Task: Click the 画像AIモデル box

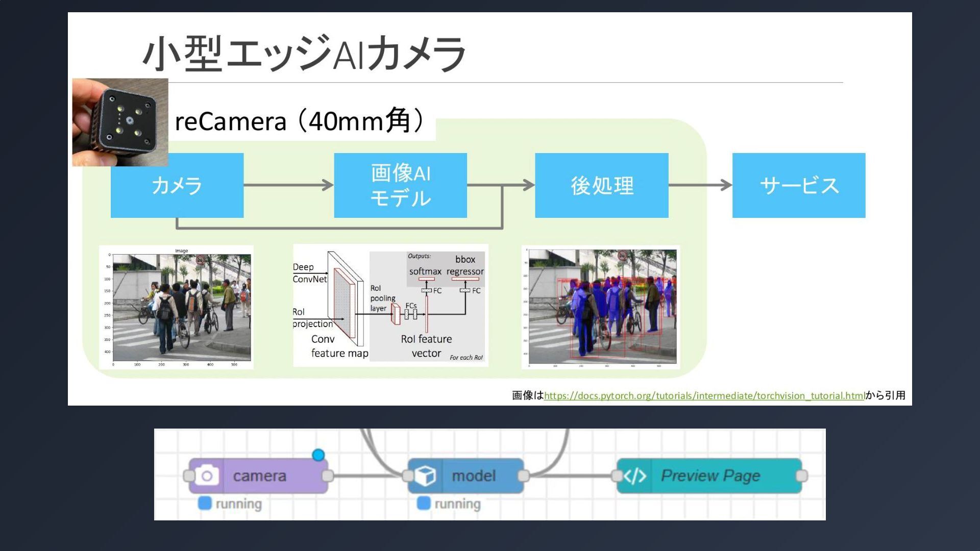Action: pos(400,185)
